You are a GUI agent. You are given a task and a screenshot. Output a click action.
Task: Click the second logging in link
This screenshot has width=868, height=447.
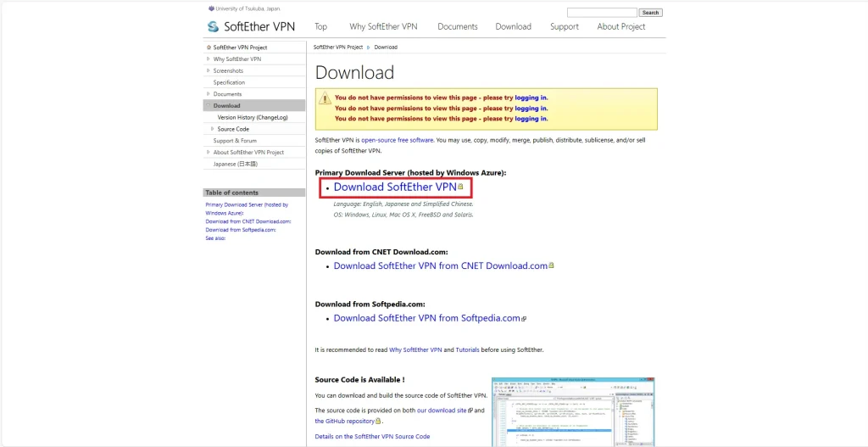click(x=531, y=108)
